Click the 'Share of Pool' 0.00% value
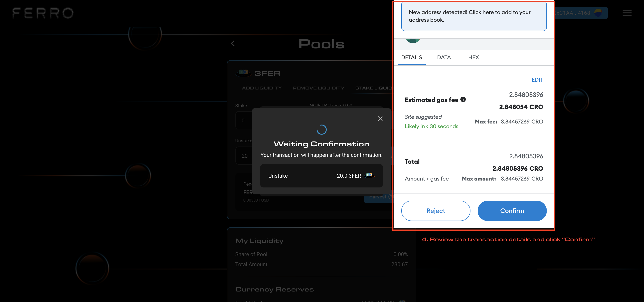Image resolution: width=644 pixels, height=302 pixels. [x=400, y=254]
